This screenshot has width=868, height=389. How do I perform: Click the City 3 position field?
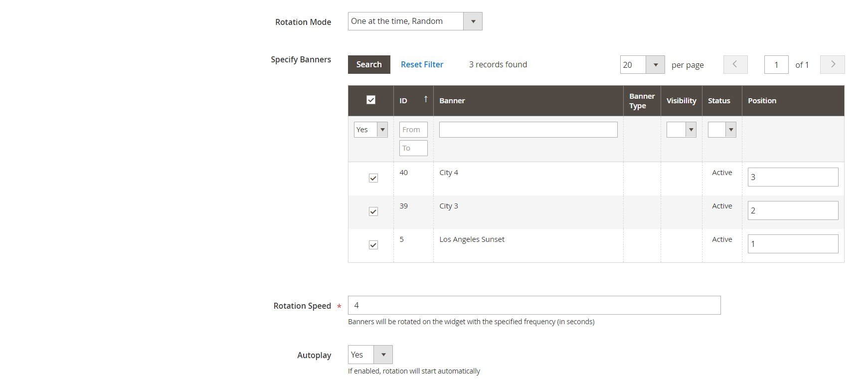click(x=793, y=210)
